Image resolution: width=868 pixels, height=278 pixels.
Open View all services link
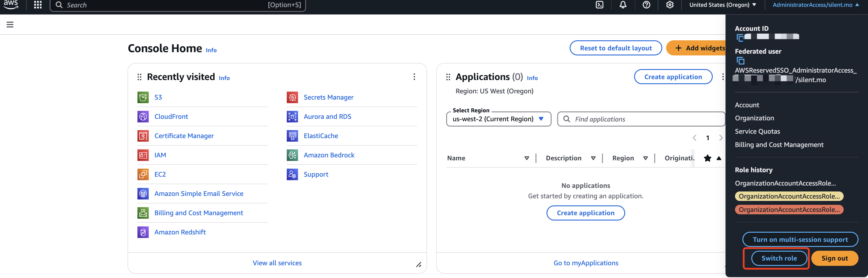pyautogui.click(x=277, y=263)
